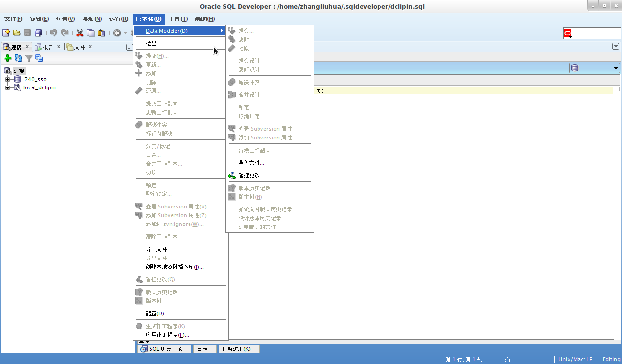Expand the local_dclipin connection node

pos(7,87)
